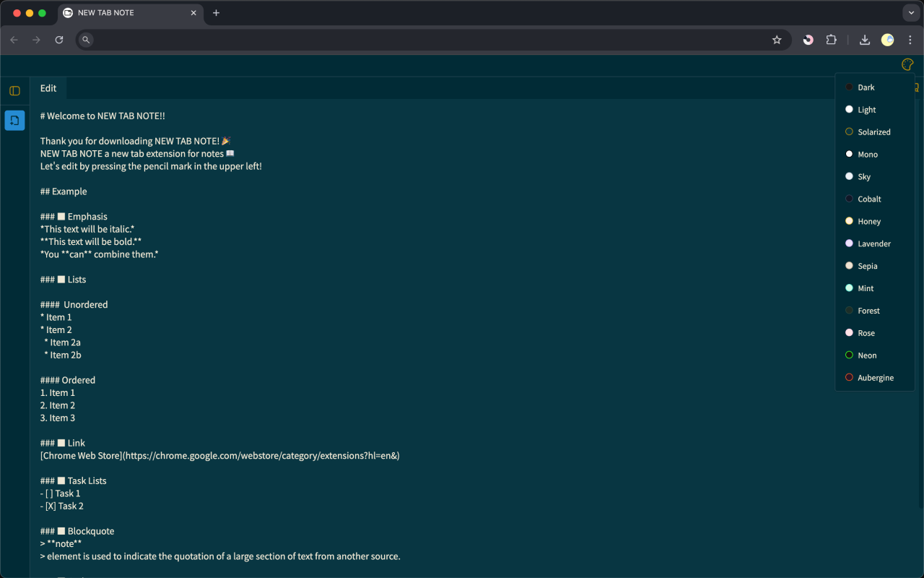Close the NEW TAB NOTE tab

(x=193, y=13)
